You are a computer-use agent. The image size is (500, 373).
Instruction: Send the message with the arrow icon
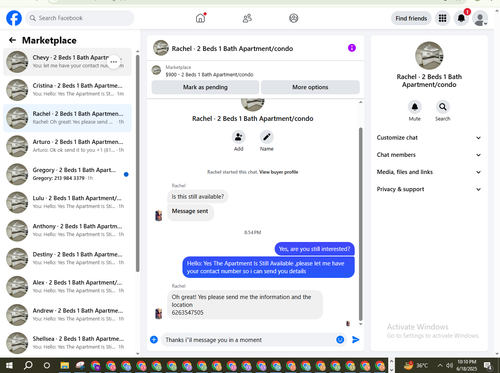[356, 340]
